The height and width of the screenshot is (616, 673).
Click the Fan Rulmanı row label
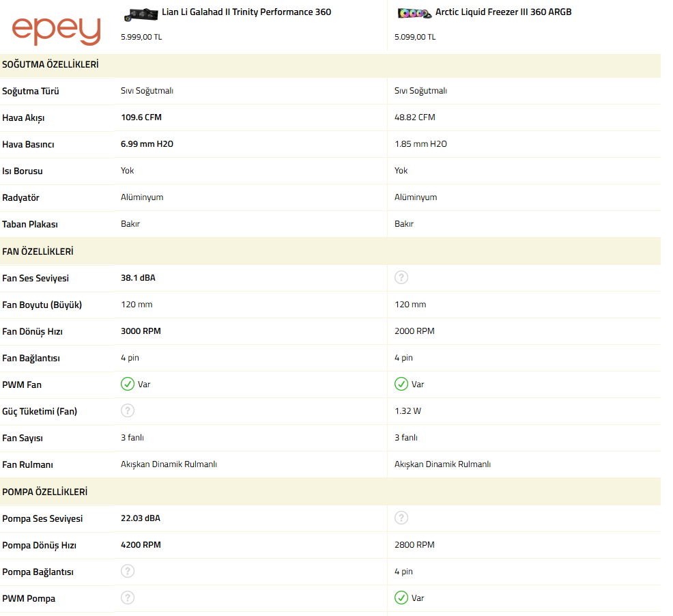click(x=27, y=465)
